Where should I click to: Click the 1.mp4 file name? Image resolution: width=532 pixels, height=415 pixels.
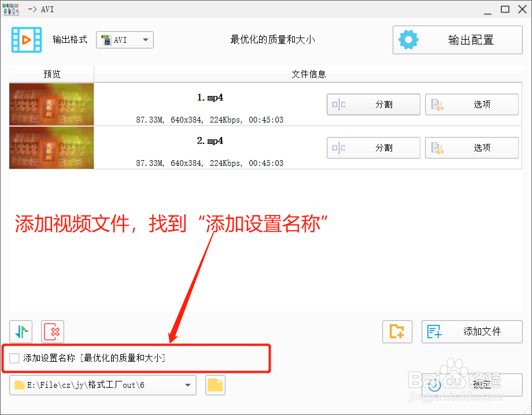coord(210,98)
